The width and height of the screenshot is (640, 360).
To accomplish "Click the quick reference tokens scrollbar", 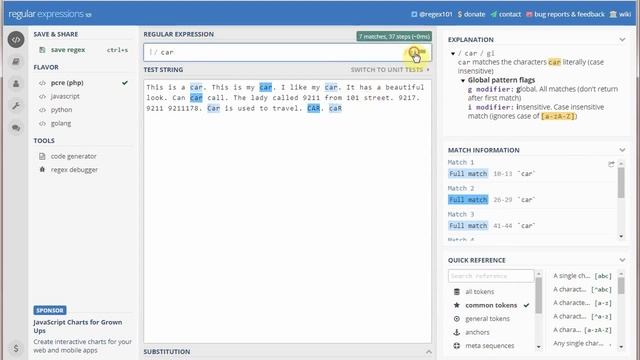I will [x=621, y=286].
